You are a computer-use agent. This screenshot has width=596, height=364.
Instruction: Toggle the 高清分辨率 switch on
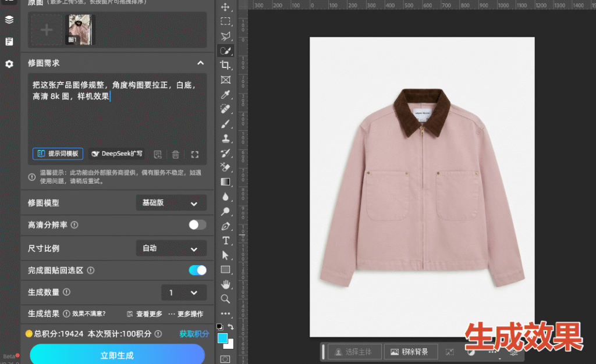coord(197,224)
